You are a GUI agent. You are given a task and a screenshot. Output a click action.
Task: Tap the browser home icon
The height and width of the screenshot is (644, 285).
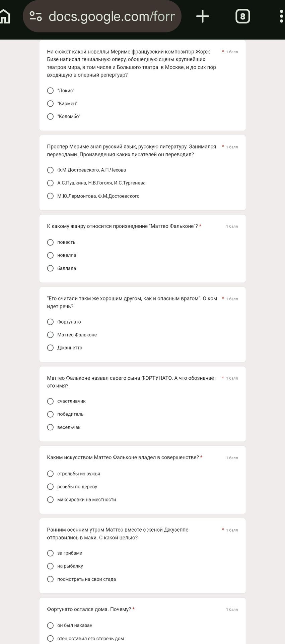click(x=5, y=16)
